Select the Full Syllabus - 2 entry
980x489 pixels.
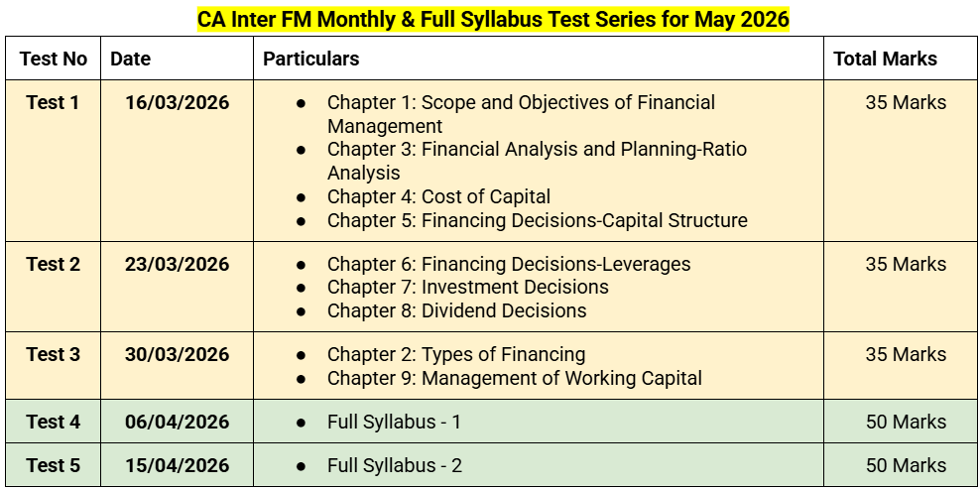pyautogui.click(x=395, y=466)
